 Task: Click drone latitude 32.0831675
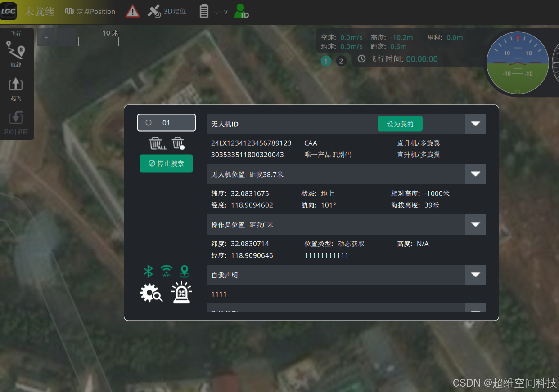coord(250,193)
